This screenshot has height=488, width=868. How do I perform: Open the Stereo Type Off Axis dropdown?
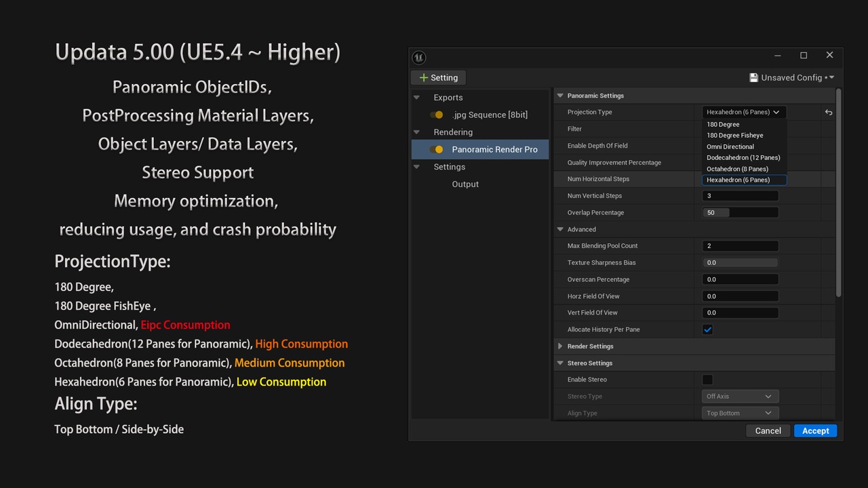[741, 396]
